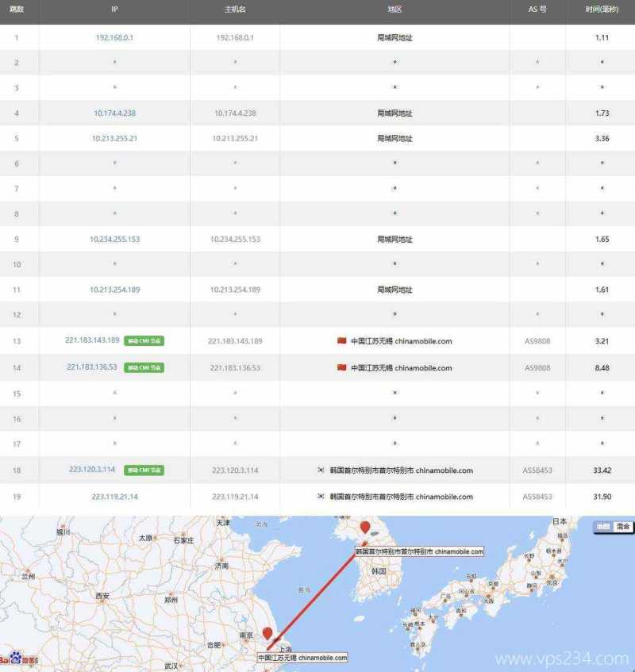Click the 223.119.21.14 link on hop 19
The width and height of the screenshot is (635, 672).
point(114,497)
